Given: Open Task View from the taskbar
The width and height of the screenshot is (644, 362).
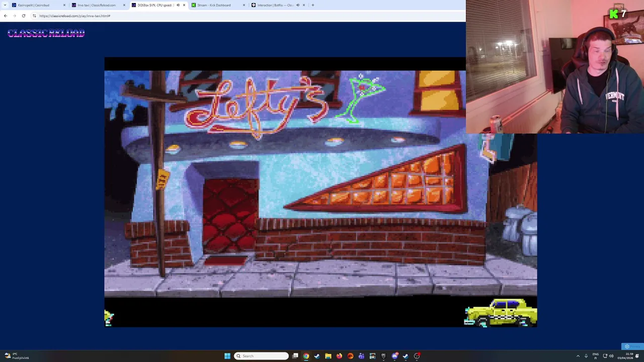Looking at the screenshot, I should pos(295,356).
